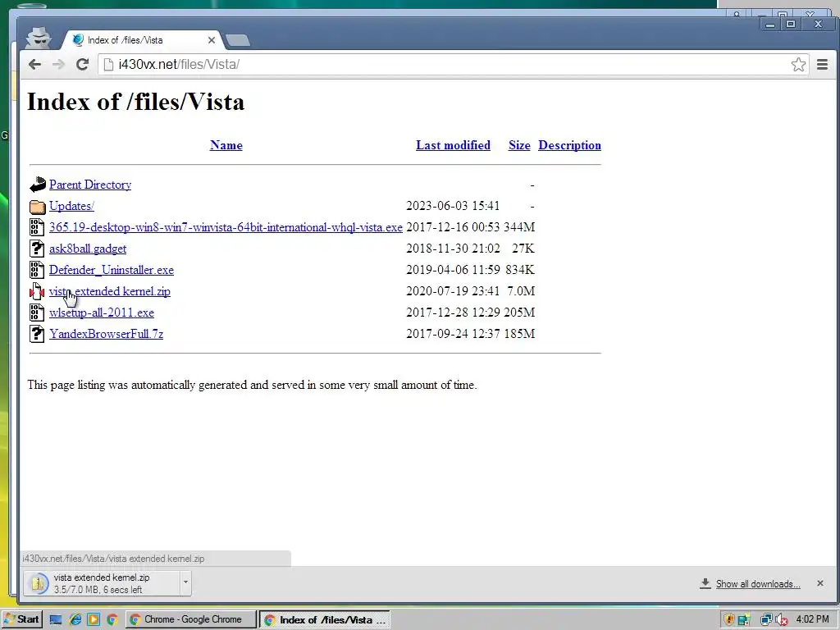Download the YandexBrowserFull.7z link
Screen dimensions: 840x630
point(106,334)
